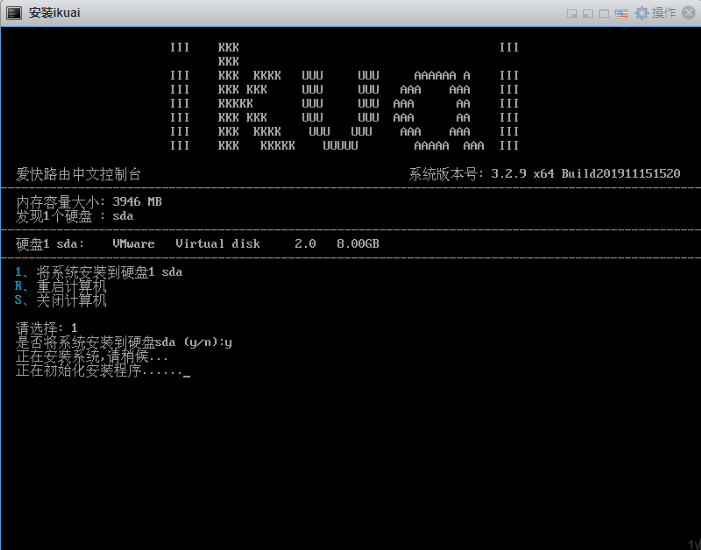Click the 是否将系统安装到硬盘sda (y/n):y line

[x=124, y=343]
